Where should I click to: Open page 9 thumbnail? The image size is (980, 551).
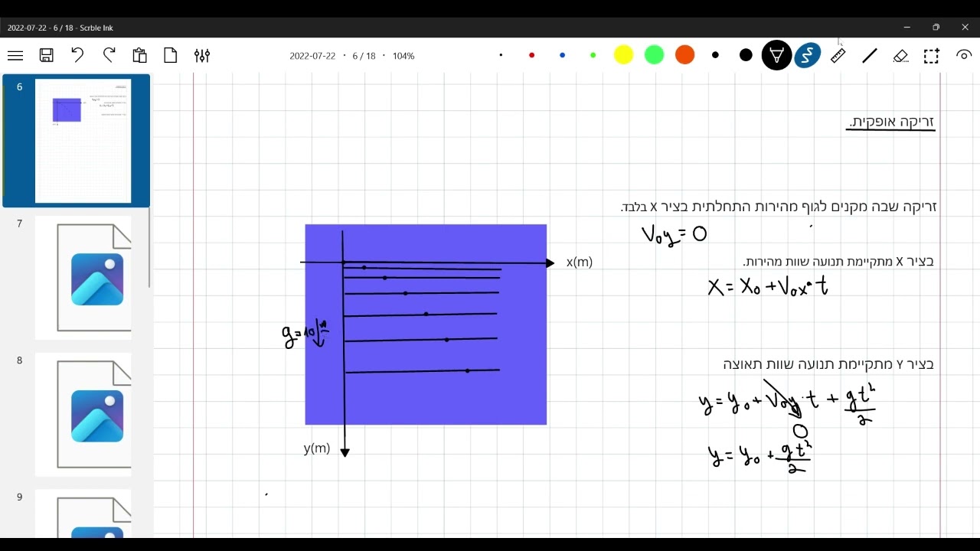coord(83,514)
